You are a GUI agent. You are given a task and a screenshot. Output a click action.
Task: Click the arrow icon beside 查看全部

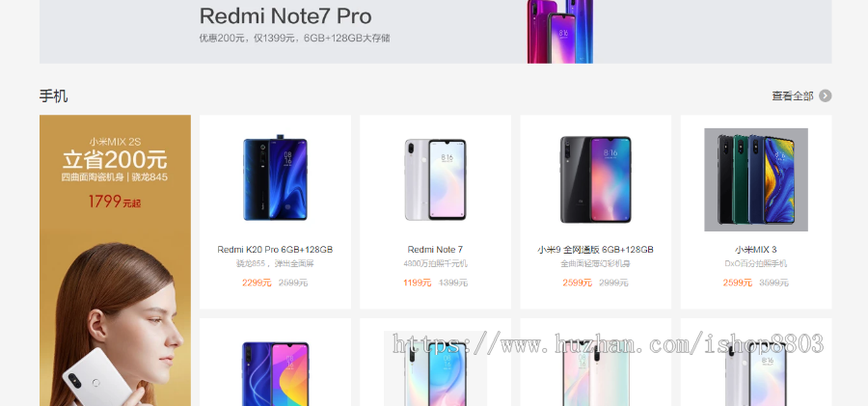coord(825,95)
